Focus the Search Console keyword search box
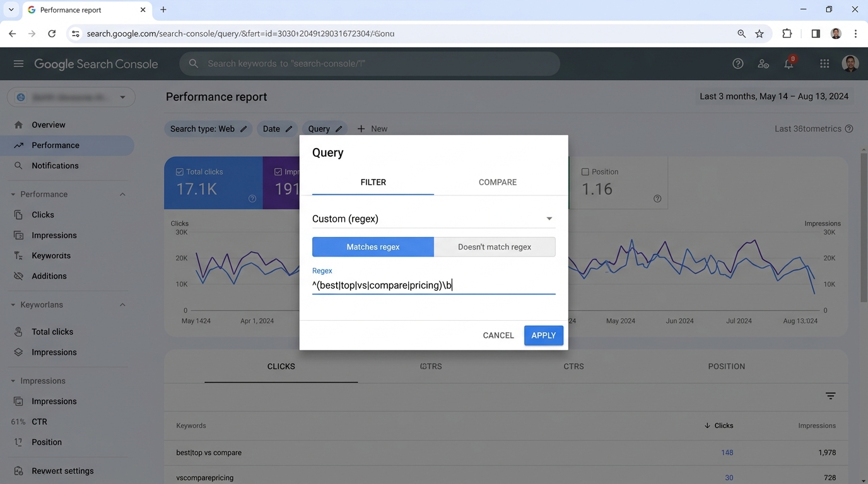The image size is (868, 484). pyautogui.click(x=370, y=64)
